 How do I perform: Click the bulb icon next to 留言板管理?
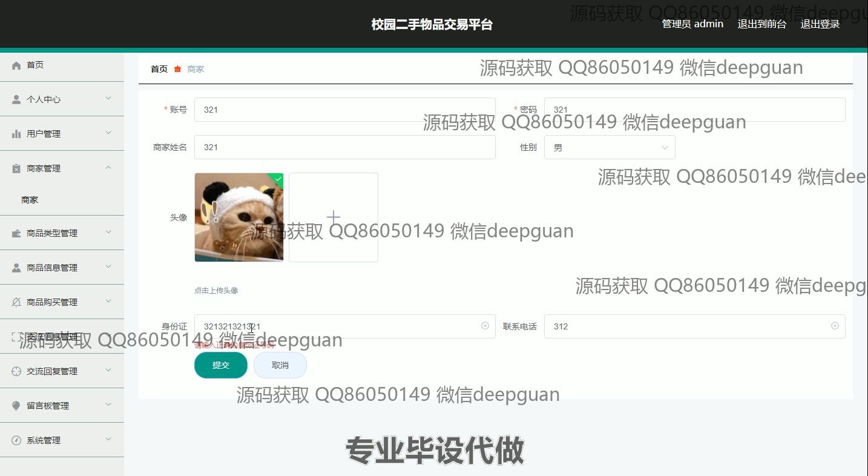pos(16,406)
